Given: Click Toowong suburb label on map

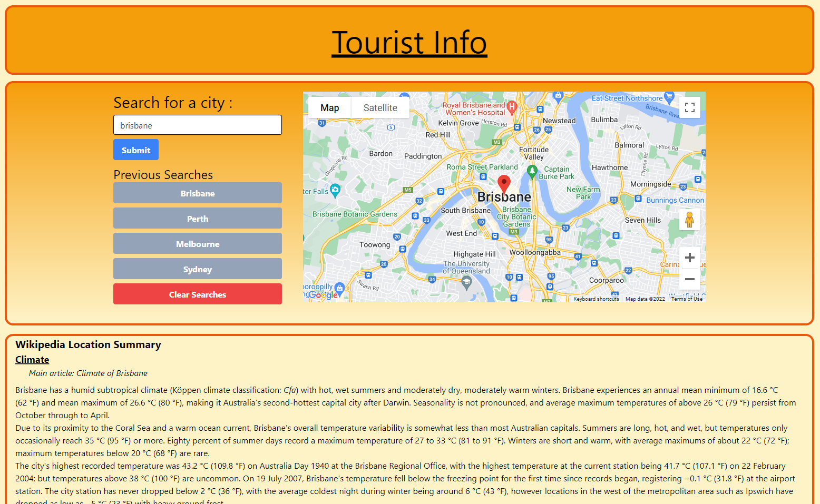Looking at the screenshot, I should click(x=375, y=244).
